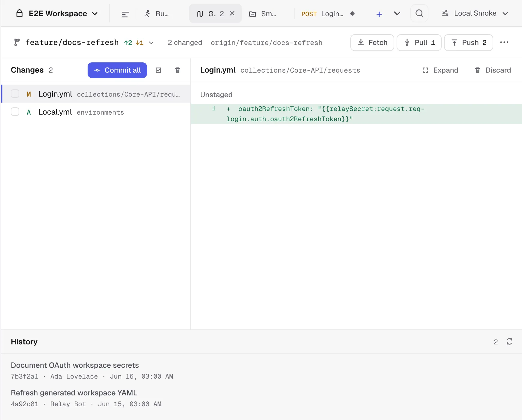Stage all changes check icon
This screenshot has width=522, height=420.
coord(158,70)
